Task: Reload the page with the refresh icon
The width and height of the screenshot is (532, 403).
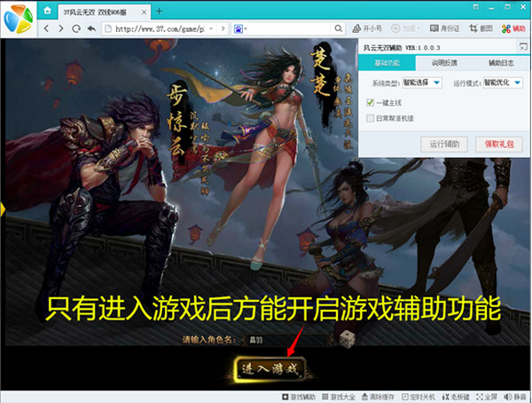Action: [x=76, y=28]
